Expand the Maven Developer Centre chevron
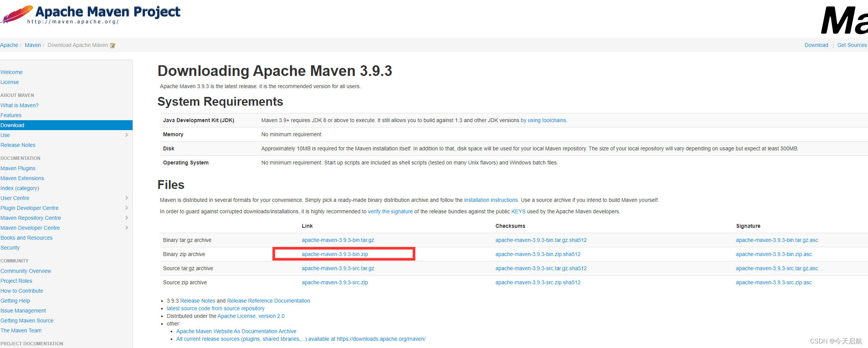 [127, 228]
